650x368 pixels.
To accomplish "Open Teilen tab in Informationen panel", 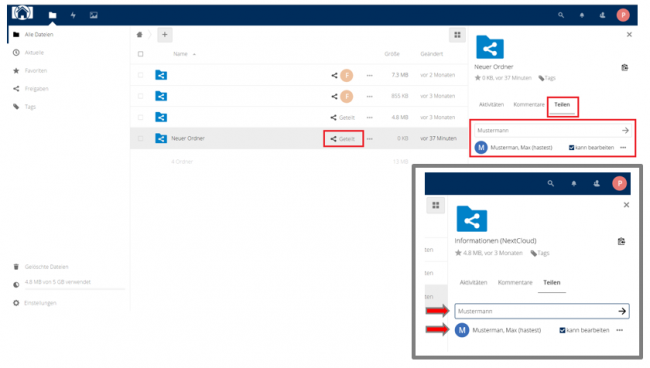I will tap(552, 283).
